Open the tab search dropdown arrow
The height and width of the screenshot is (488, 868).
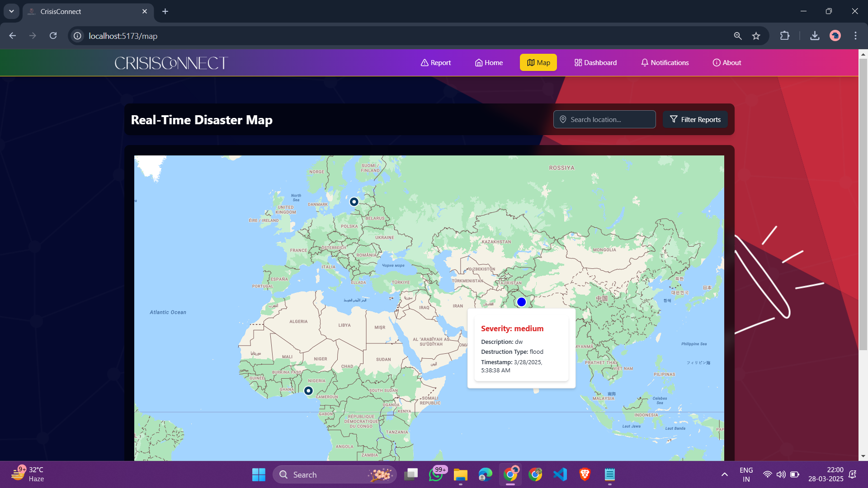(11, 11)
